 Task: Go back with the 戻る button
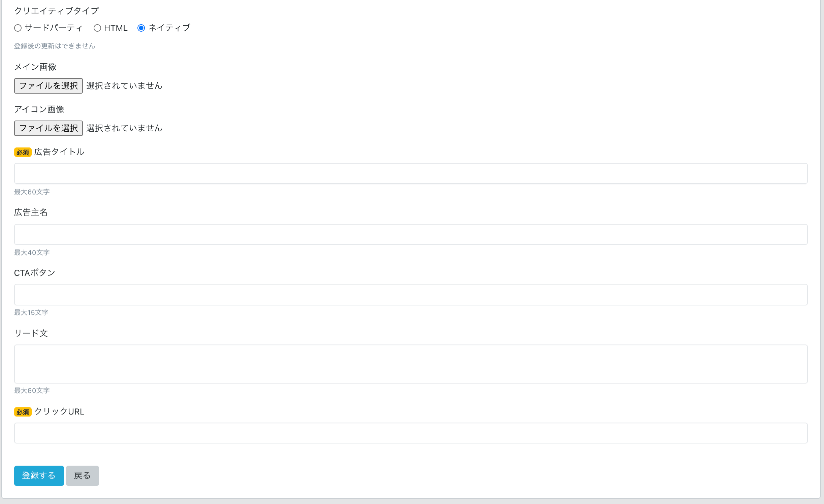(82, 475)
